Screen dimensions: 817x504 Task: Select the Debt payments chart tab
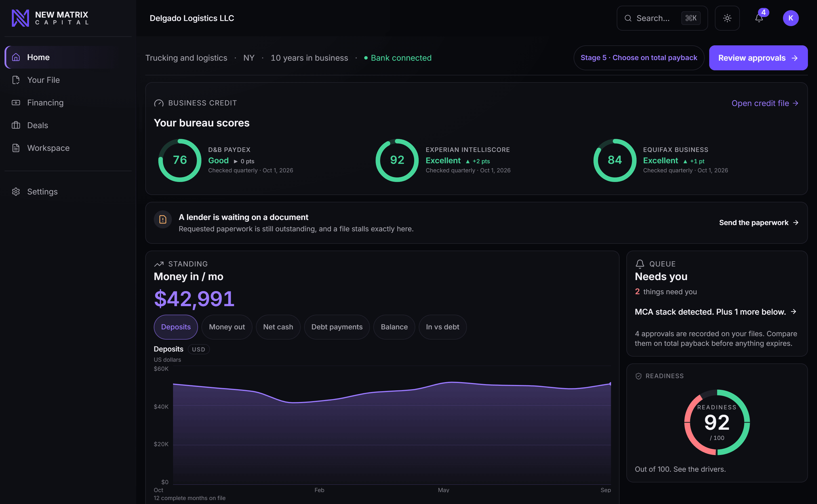(337, 327)
